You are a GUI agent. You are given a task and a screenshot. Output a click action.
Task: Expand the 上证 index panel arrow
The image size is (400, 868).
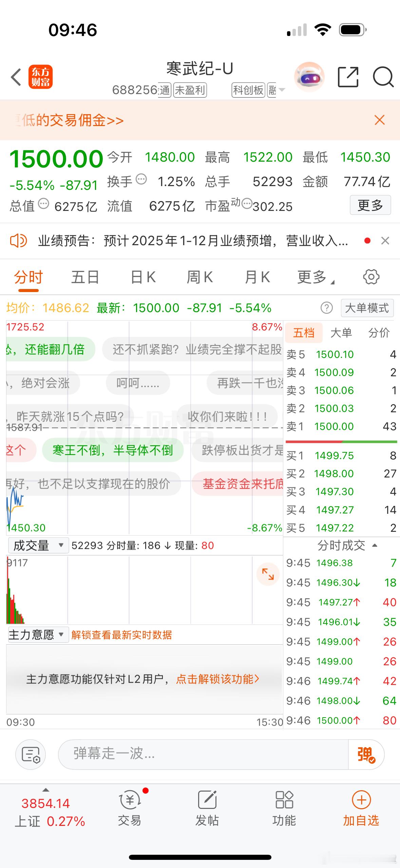click(x=45, y=790)
